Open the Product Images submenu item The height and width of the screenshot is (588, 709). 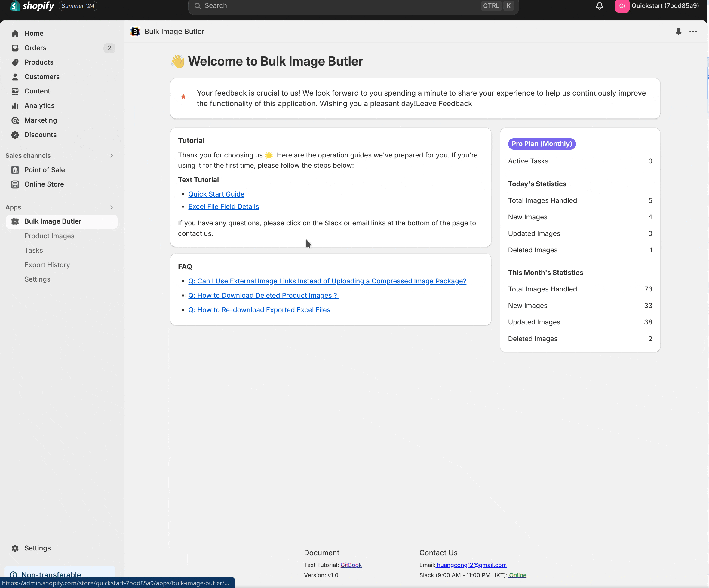(49, 236)
